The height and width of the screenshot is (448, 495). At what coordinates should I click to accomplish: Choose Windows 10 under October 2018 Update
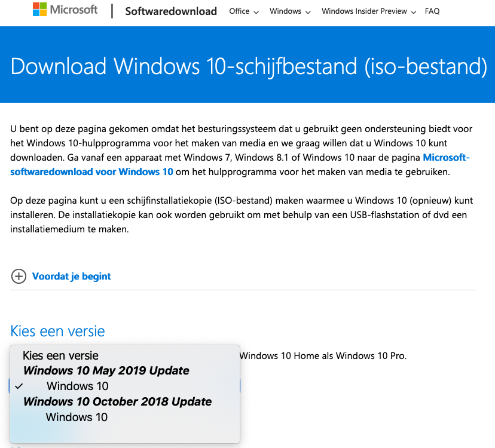pos(77,417)
